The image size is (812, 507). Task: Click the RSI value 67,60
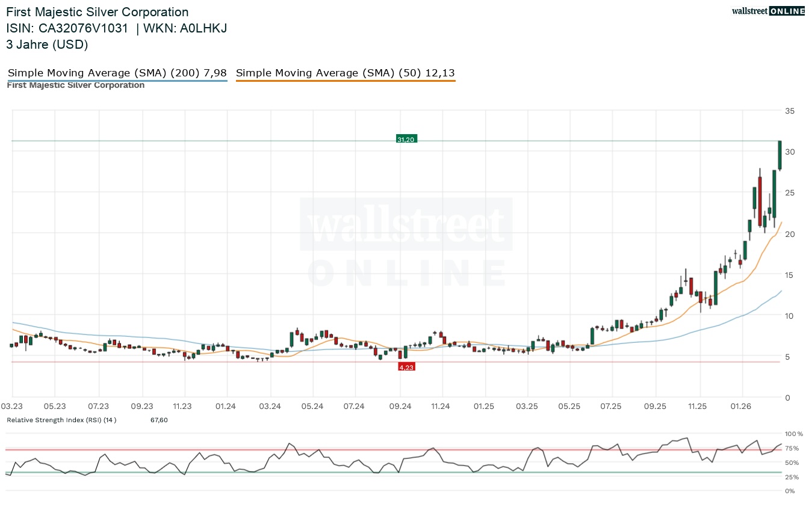point(159,420)
